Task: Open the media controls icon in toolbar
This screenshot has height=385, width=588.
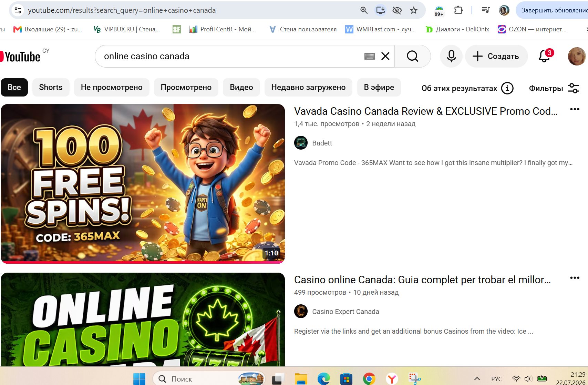Action: (486, 10)
